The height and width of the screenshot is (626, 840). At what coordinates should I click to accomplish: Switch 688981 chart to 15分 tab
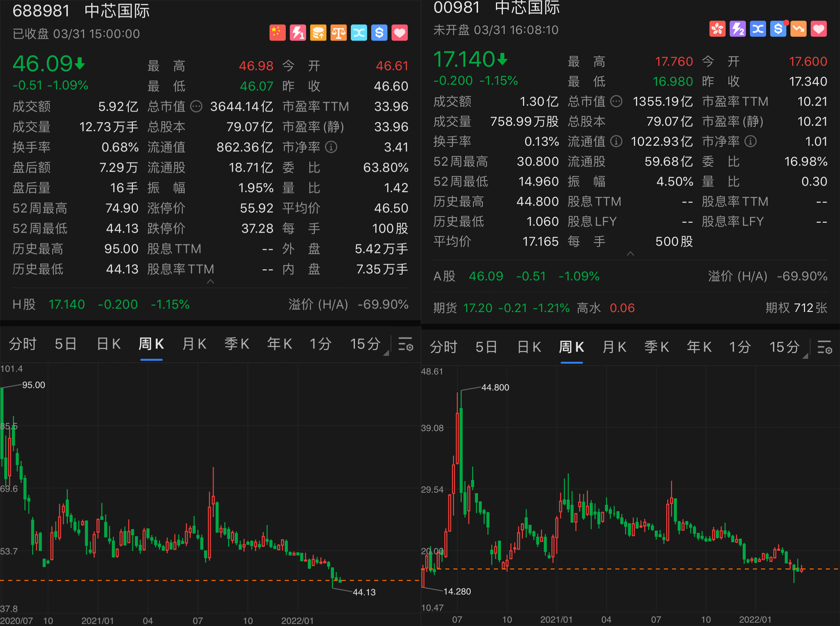coord(365,344)
